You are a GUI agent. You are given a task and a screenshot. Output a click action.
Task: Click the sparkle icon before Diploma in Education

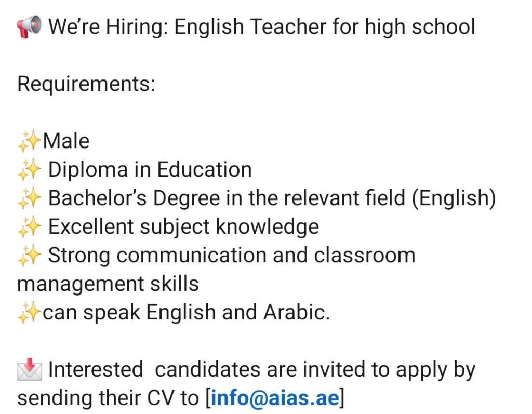(x=29, y=170)
